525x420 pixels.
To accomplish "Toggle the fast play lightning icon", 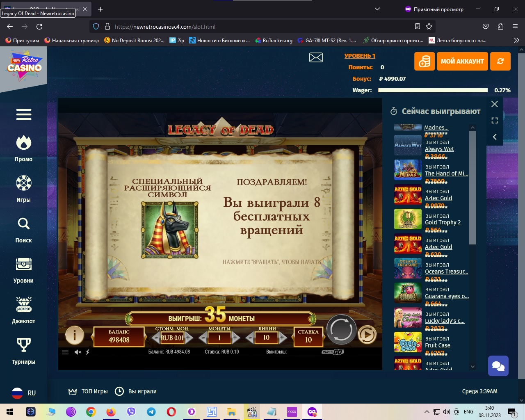I will click(x=88, y=352).
